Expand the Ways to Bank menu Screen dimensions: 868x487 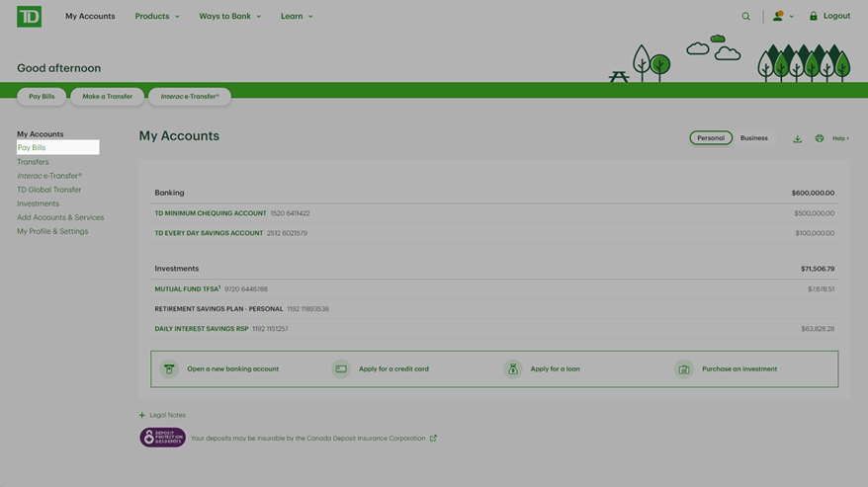229,16
